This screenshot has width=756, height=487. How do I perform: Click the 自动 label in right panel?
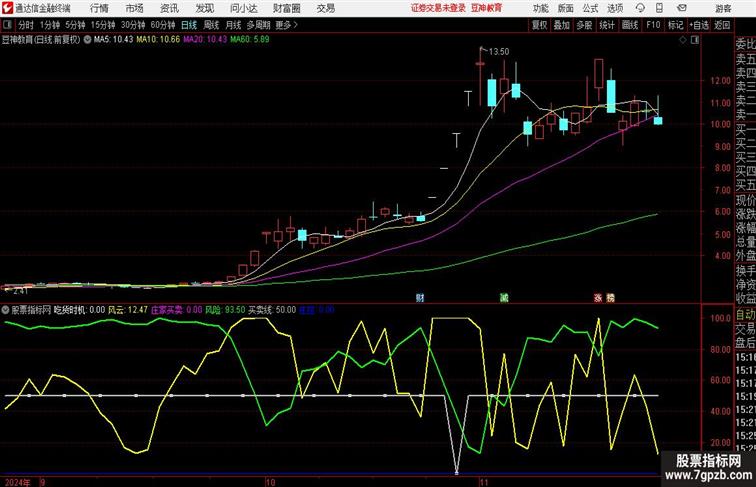coord(745,315)
